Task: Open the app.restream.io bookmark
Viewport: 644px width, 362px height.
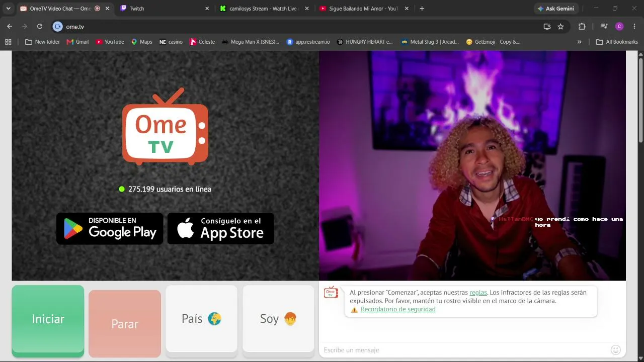Action: pyautogui.click(x=308, y=42)
